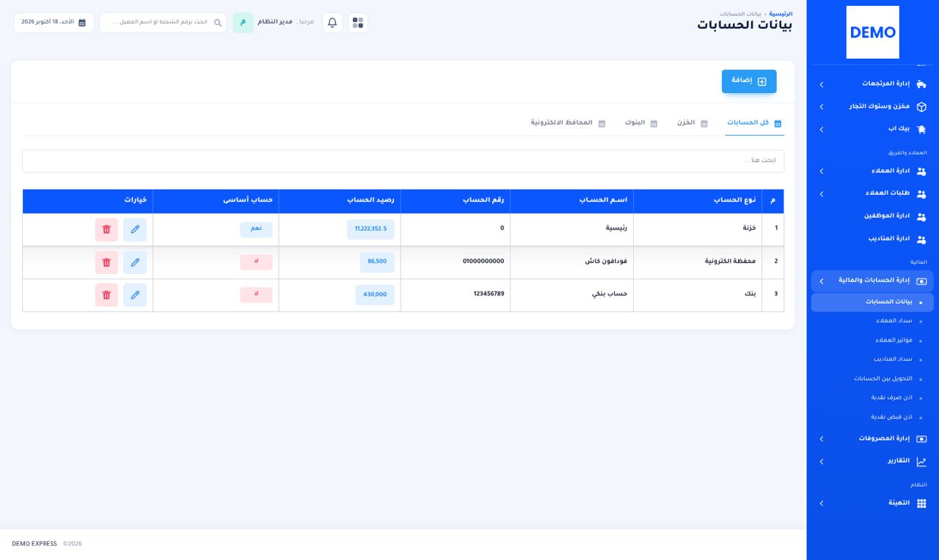Click the نعم primary account badge

tap(256, 229)
